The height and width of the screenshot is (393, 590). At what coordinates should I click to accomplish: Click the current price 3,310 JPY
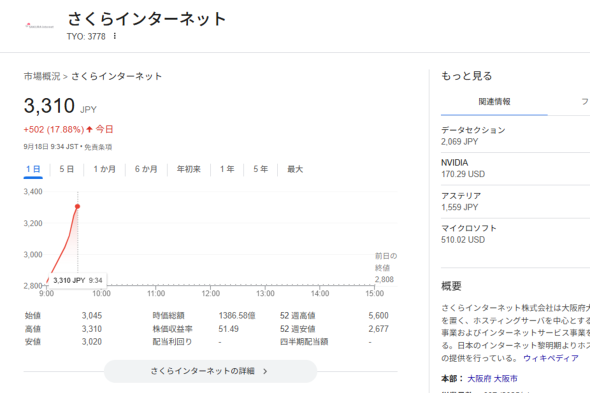click(x=60, y=106)
